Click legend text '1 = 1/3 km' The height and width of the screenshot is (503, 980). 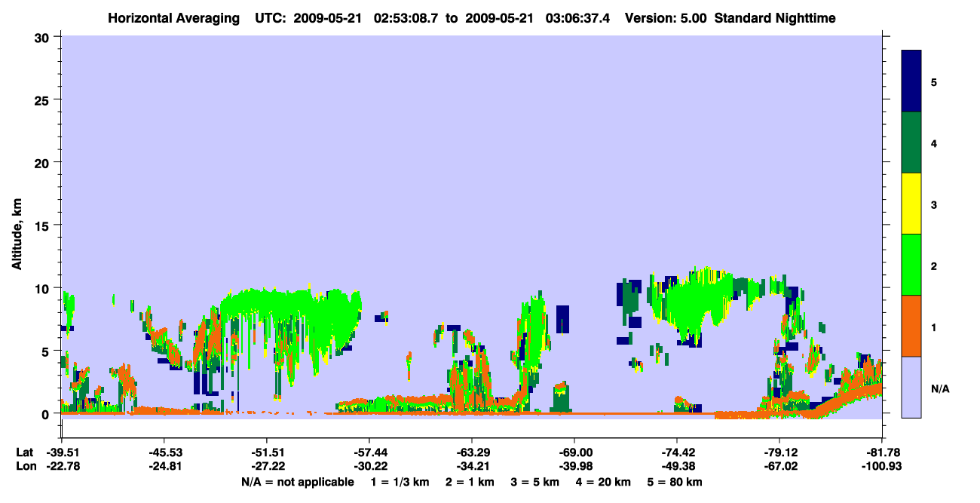pyautogui.click(x=399, y=482)
